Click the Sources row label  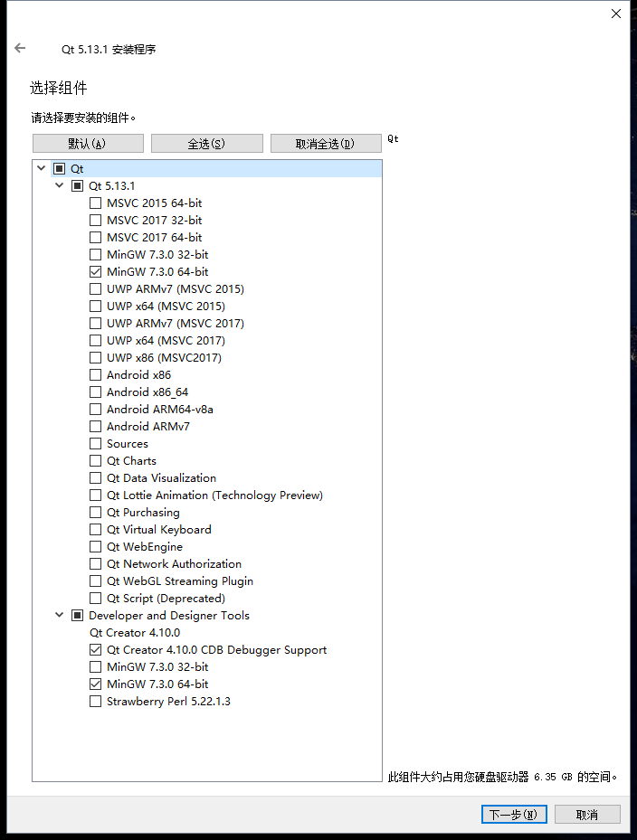coord(127,444)
